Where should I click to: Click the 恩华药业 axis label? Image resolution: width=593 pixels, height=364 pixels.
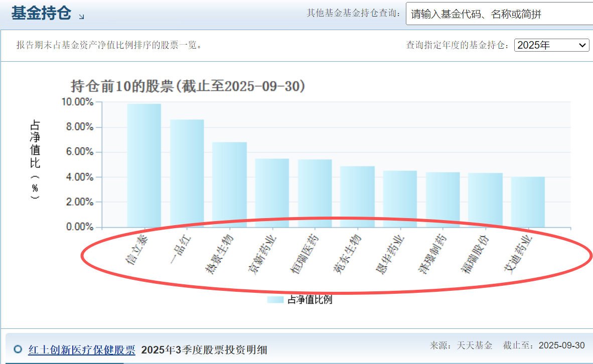tap(390, 254)
